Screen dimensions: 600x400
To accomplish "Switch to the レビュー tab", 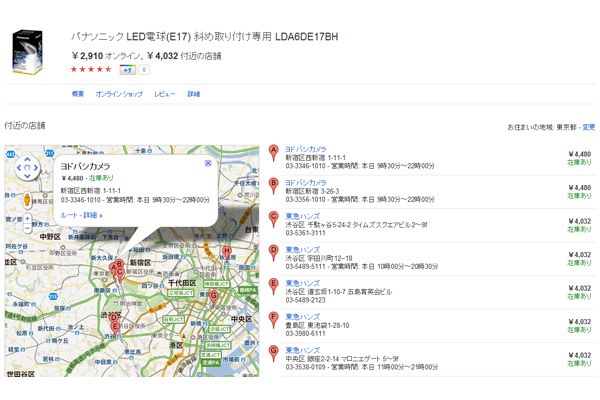I will (165, 94).
